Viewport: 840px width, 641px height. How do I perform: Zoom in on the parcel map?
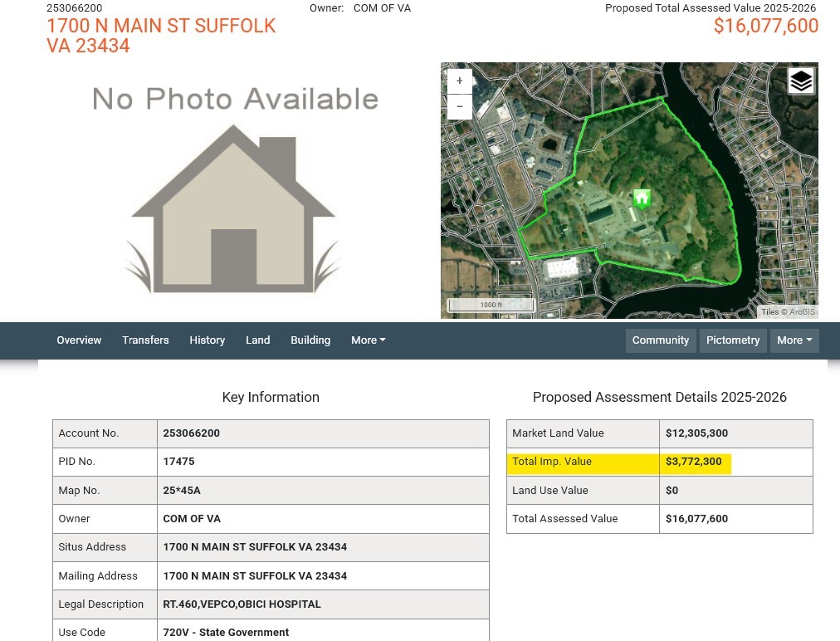click(460, 81)
